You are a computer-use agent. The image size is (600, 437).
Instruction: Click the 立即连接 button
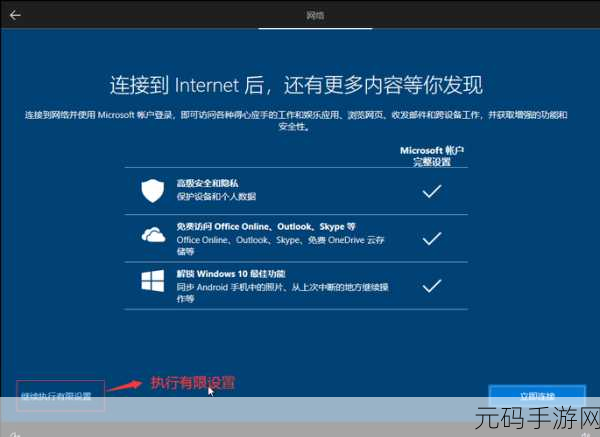pos(537,396)
